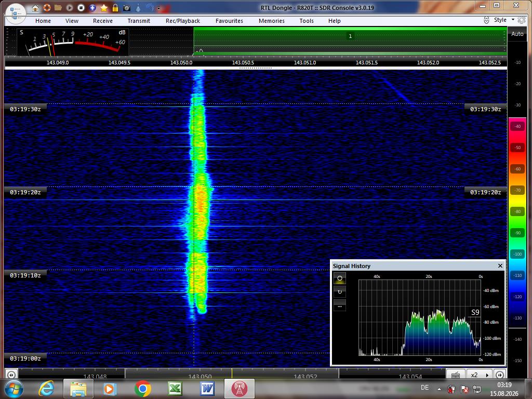This screenshot has width=532, height=399.
Task: Open Windows Explorer from taskbar
Action: tap(78, 389)
